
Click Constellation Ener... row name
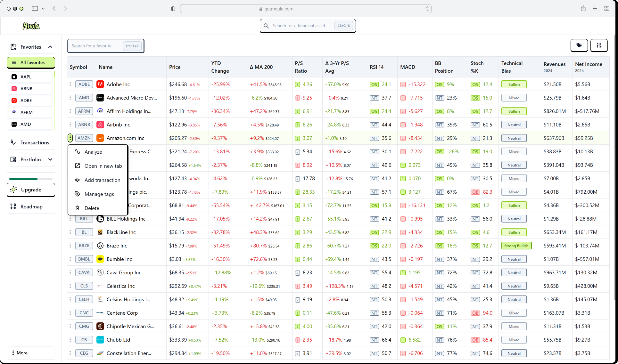coord(129,353)
